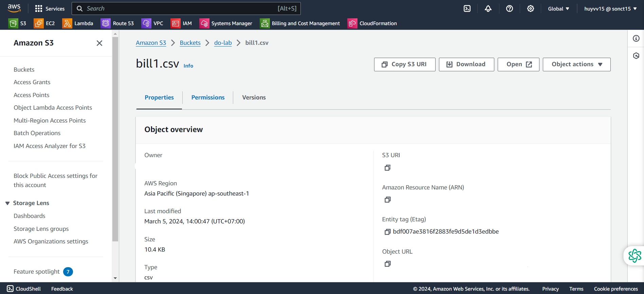Open IAM Access Analyzer for S3
The height and width of the screenshot is (294, 644).
pyautogui.click(x=50, y=146)
